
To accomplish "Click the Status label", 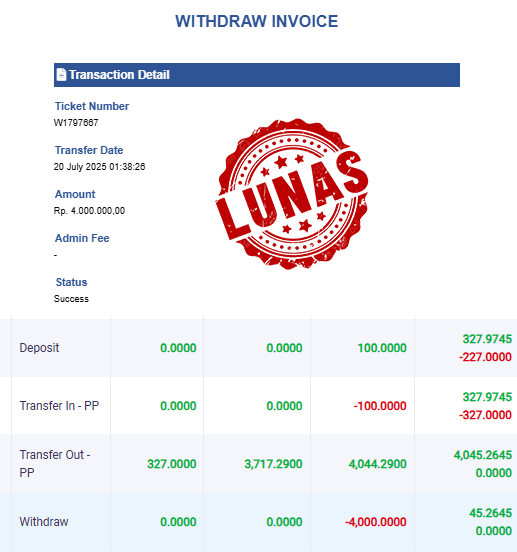I will pos(71,282).
